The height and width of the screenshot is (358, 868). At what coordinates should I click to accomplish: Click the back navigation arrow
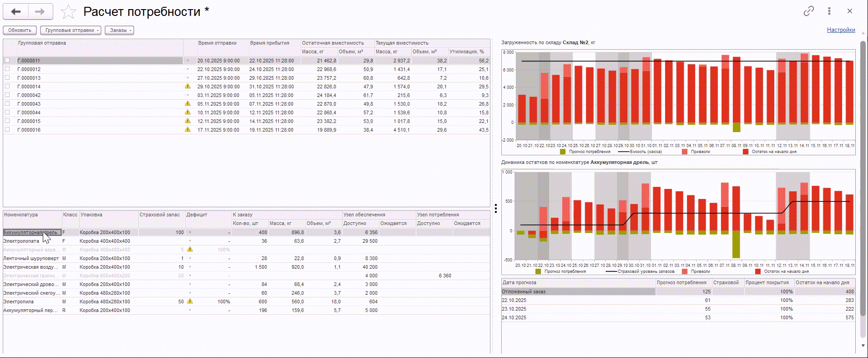(16, 12)
